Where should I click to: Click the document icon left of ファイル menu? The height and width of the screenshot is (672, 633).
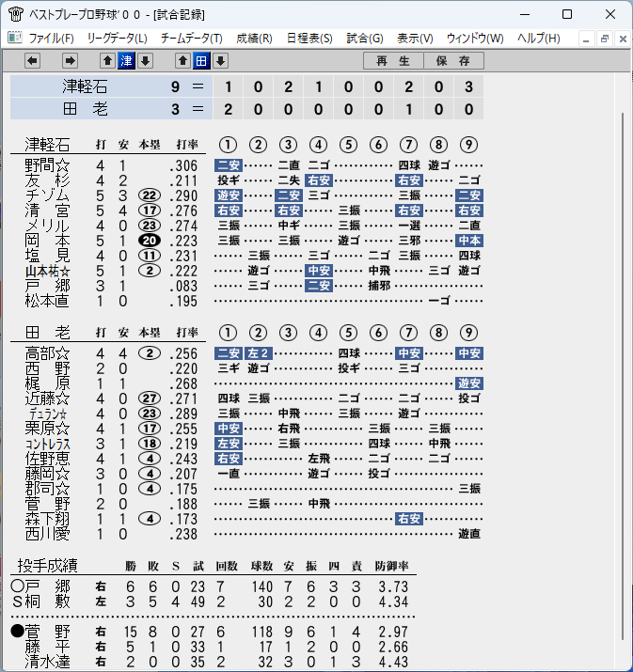point(15,38)
